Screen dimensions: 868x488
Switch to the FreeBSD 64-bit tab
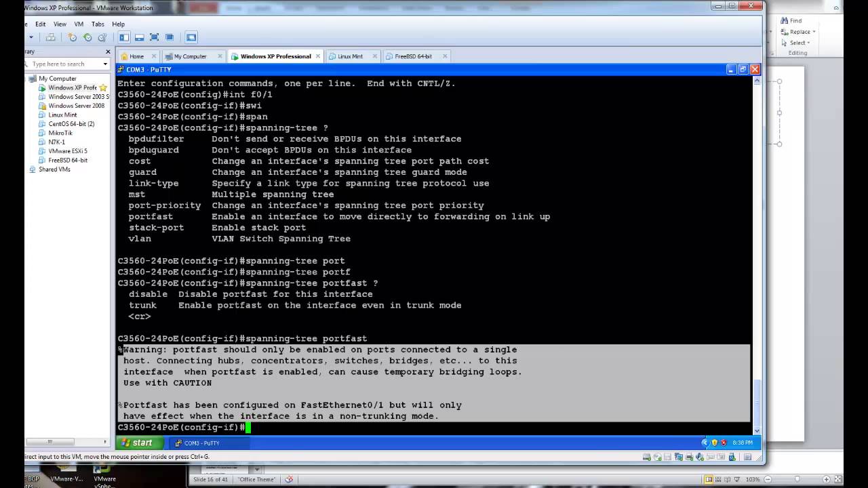pyautogui.click(x=413, y=56)
